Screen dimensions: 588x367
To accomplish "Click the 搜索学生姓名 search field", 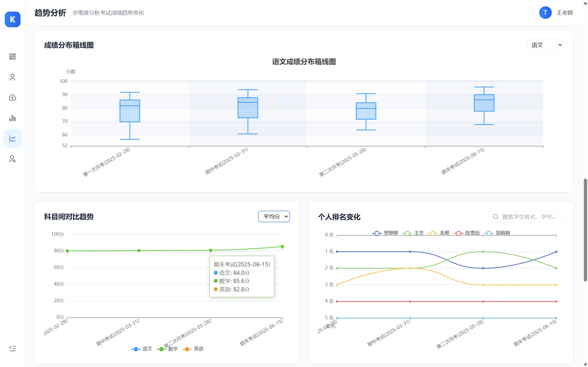I will [x=528, y=217].
